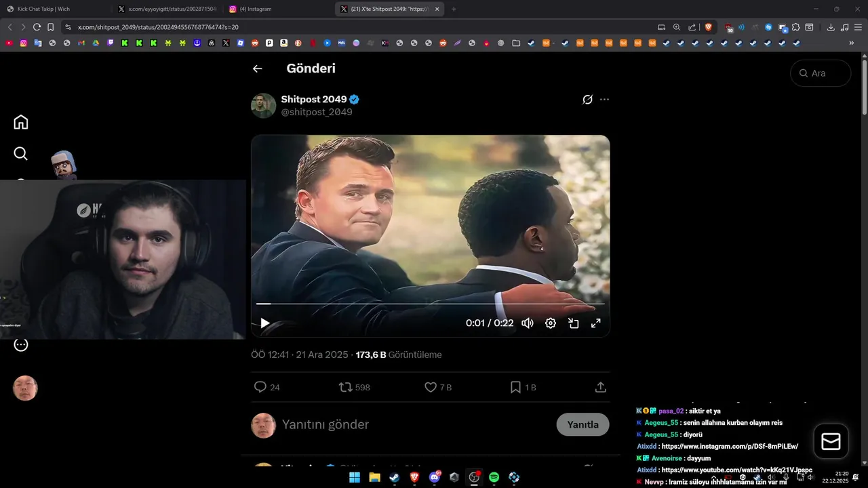The image size is (868, 488).
Task: Open the browser extensions puzzle icon
Action: coord(796,27)
